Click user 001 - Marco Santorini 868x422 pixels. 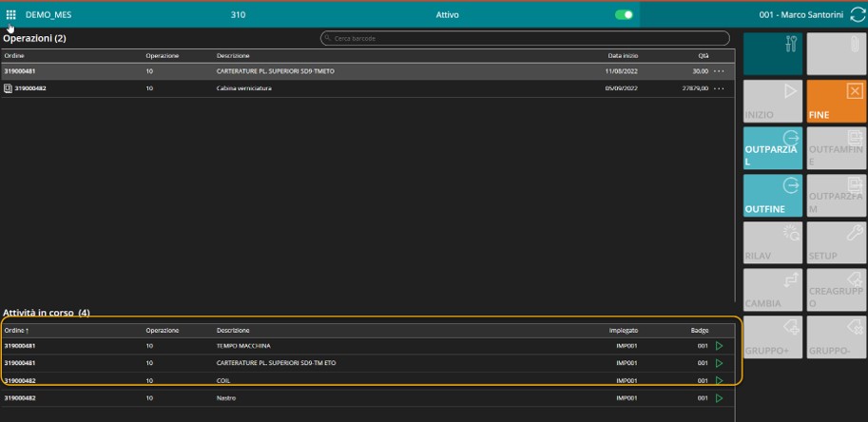point(801,15)
